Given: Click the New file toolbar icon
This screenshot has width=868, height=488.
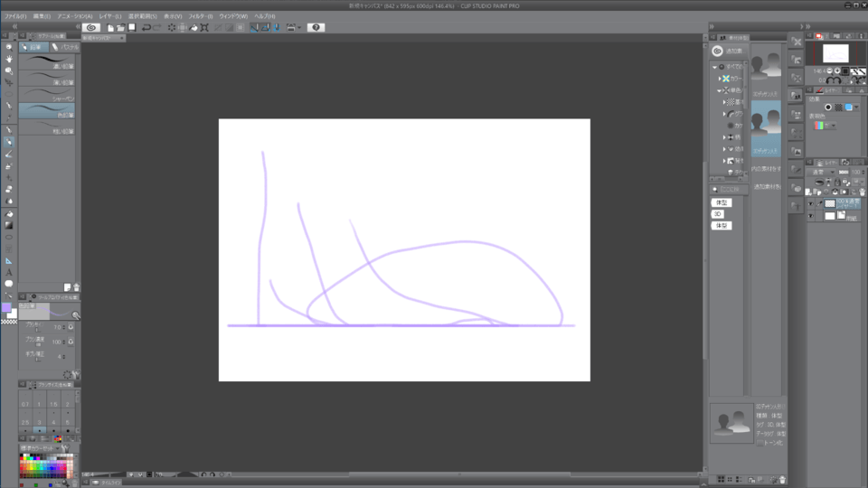Looking at the screenshot, I should [110, 28].
